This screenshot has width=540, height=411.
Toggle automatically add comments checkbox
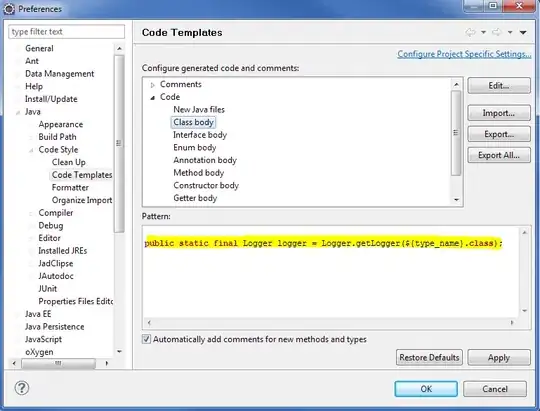click(x=146, y=339)
